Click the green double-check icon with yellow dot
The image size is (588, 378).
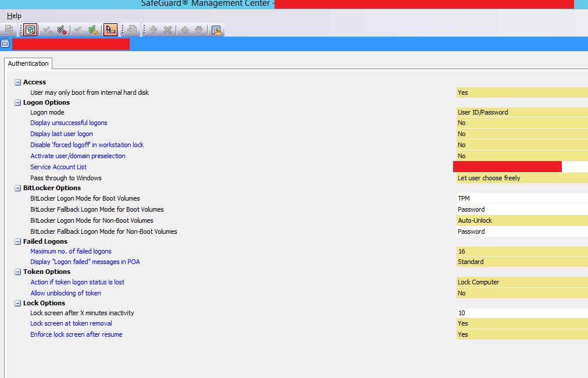[x=93, y=30]
